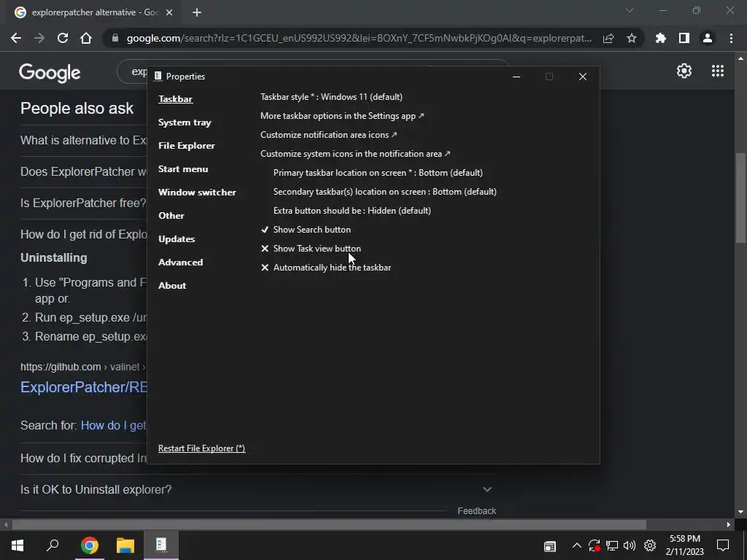Minimize the Properties window
747x560 pixels.
tap(516, 77)
